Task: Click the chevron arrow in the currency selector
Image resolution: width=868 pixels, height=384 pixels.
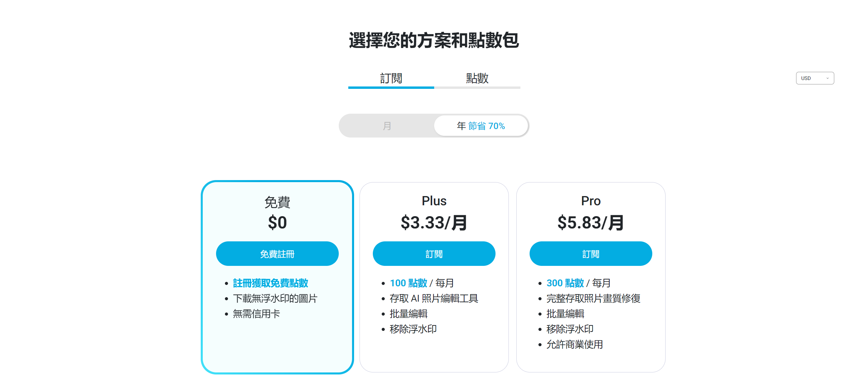Action: (827, 78)
